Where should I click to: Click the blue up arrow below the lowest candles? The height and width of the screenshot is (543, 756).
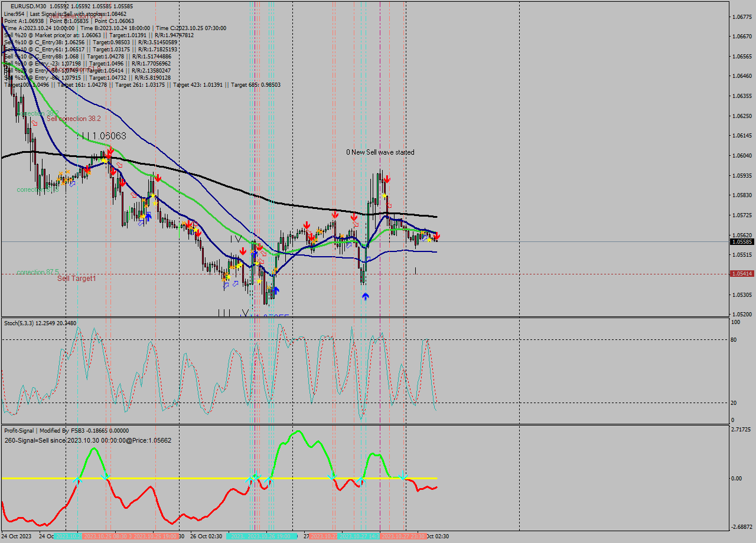pos(276,289)
